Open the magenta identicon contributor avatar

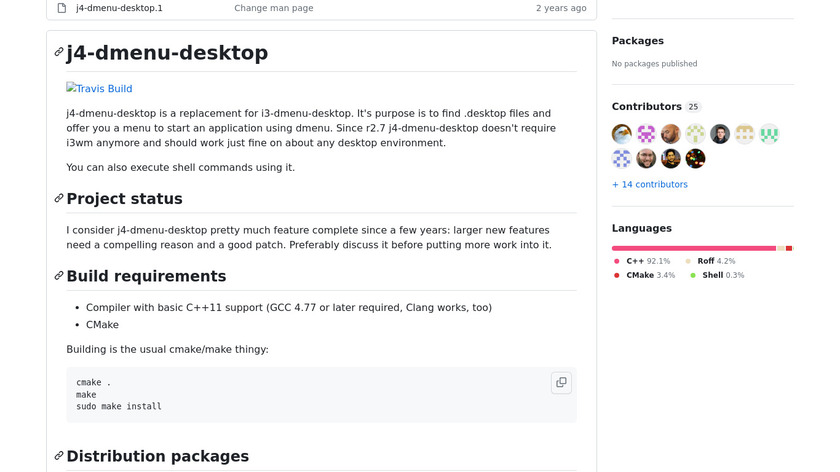pos(646,134)
